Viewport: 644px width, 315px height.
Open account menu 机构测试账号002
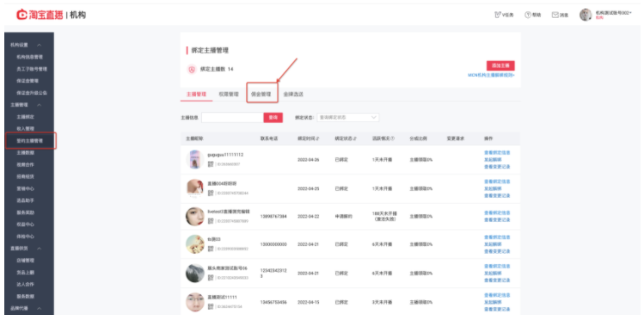[613, 13]
